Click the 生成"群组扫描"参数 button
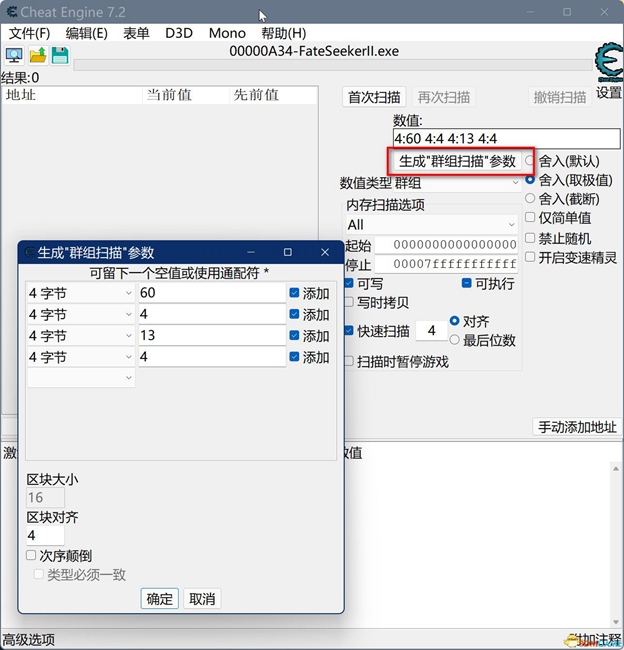Viewport: 624px width, 650px height. 458,161
